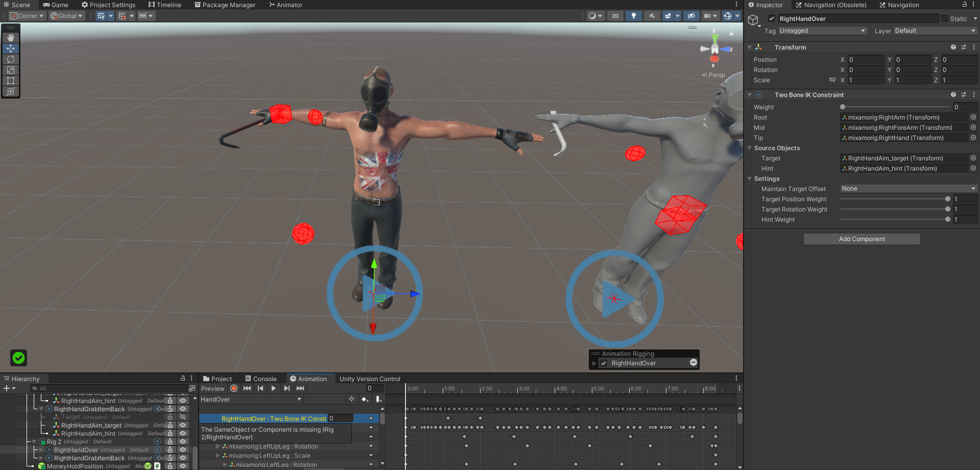Expand the mixamorig:LeftUpLeg Rotation track
Viewport: 980px width, 470px height.
click(217, 446)
